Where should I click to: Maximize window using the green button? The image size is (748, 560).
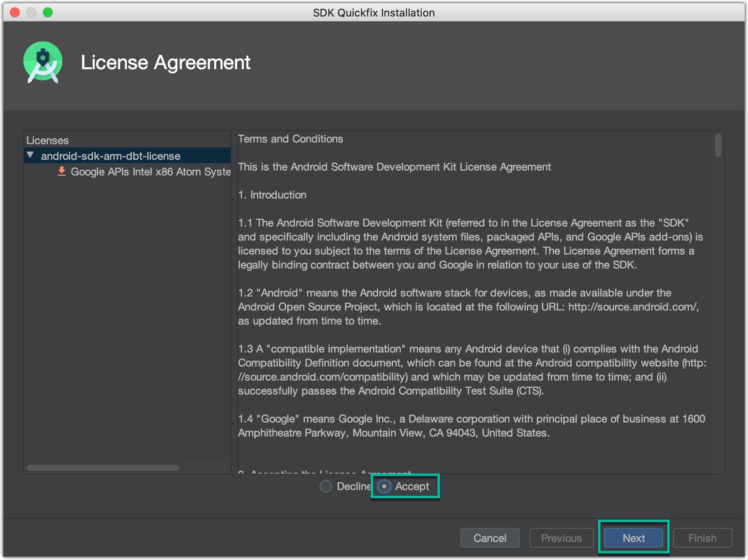[48, 12]
